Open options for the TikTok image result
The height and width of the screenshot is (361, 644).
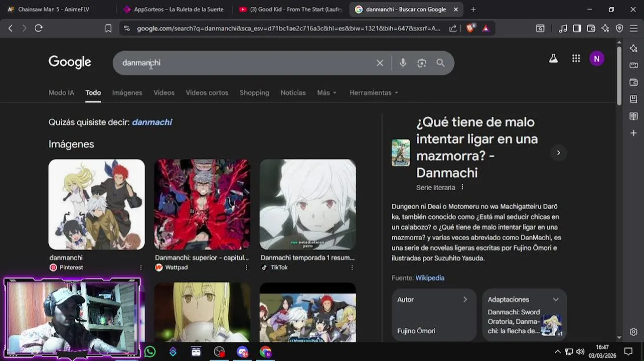[x=352, y=268]
